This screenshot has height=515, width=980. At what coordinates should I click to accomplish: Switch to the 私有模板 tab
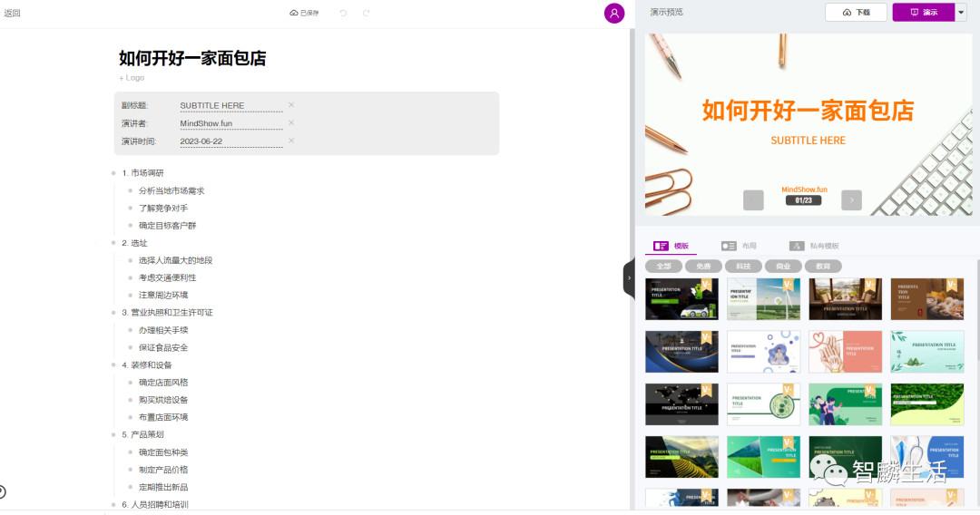(x=814, y=246)
